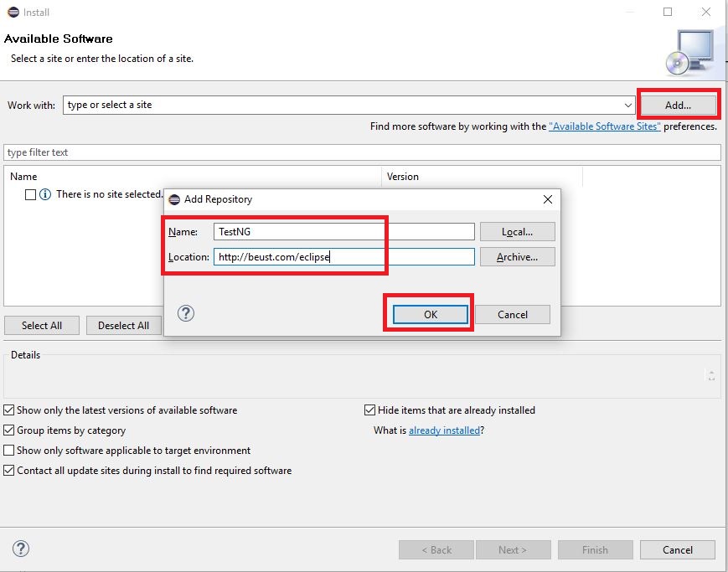The image size is (728, 572).
Task: Click the help icon at the wizard bottom left
Action: (x=20, y=549)
